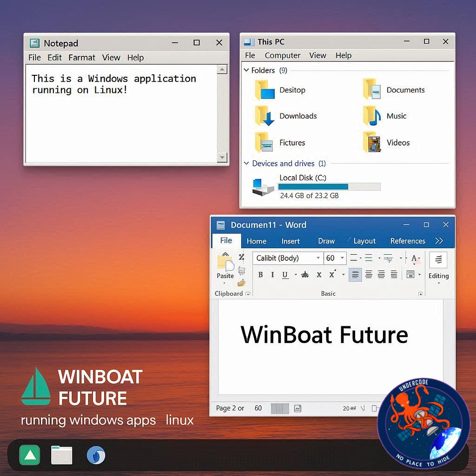This screenshot has height=476, width=476.
Task: Toggle Bold formatting in Word
Action: (260, 275)
